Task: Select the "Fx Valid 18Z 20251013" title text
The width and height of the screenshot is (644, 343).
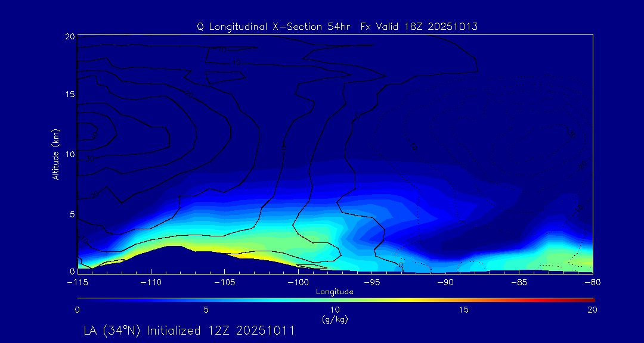Action: click(419, 27)
